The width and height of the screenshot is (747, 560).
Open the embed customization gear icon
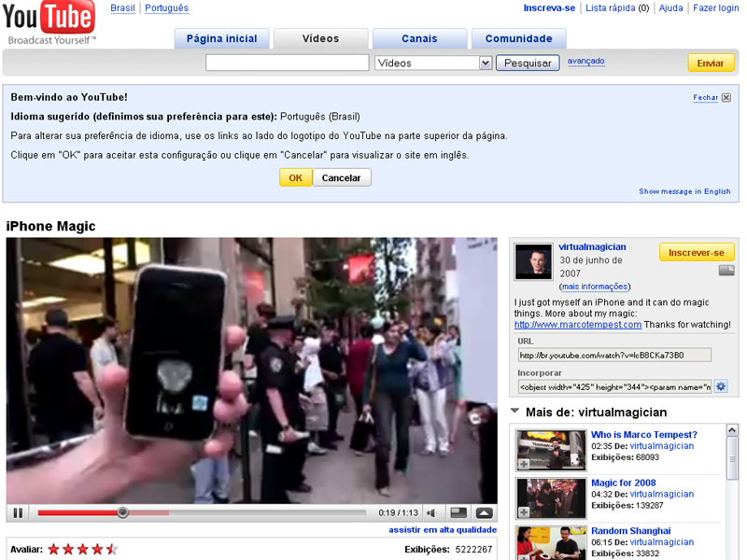tap(721, 386)
